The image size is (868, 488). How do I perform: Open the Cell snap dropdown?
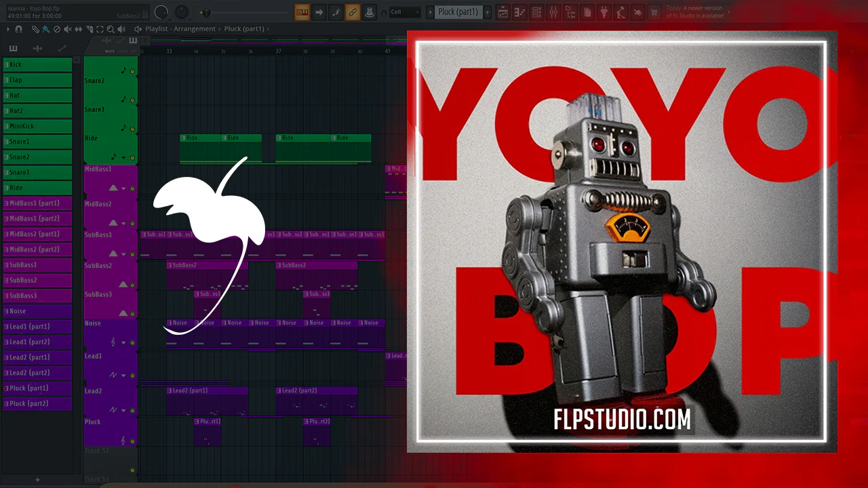point(405,12)
